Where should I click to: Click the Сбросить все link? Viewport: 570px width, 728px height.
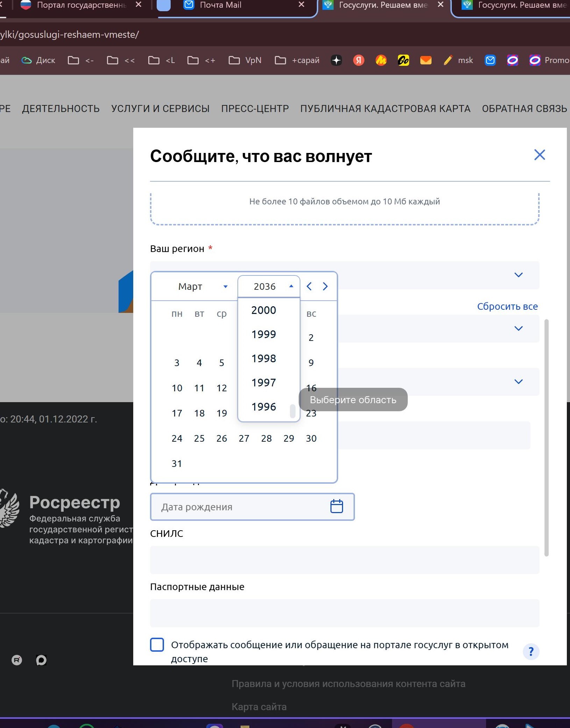pyautogui.click(x=507, y=306)
